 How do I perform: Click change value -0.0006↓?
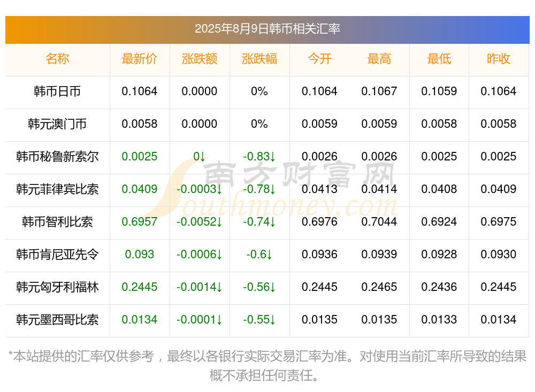pos(199,255)
